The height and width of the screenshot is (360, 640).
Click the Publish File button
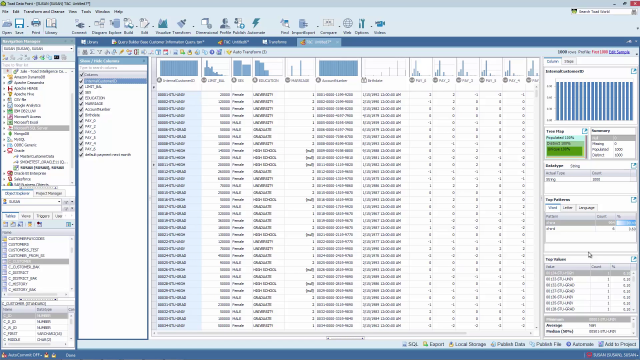(545, 344)
